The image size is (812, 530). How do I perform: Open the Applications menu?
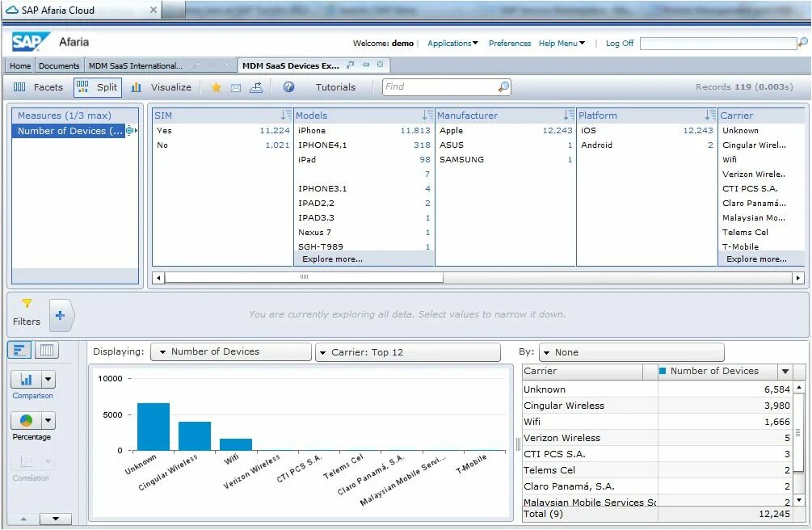452,44
